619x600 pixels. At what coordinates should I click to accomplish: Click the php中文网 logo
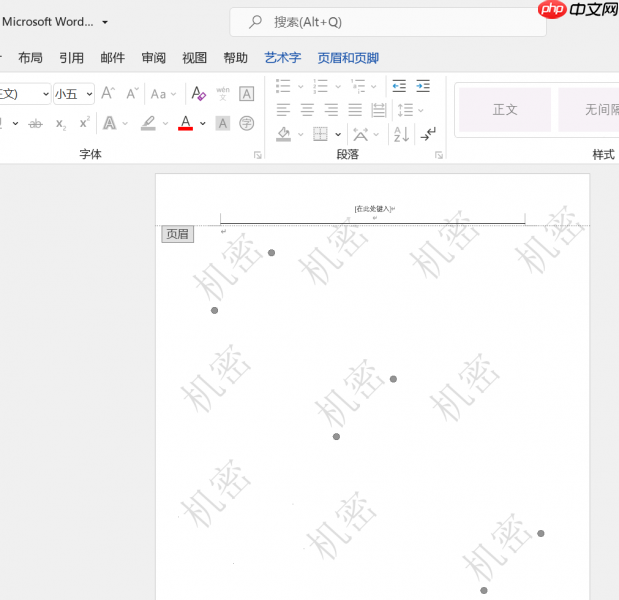(578, 9)
